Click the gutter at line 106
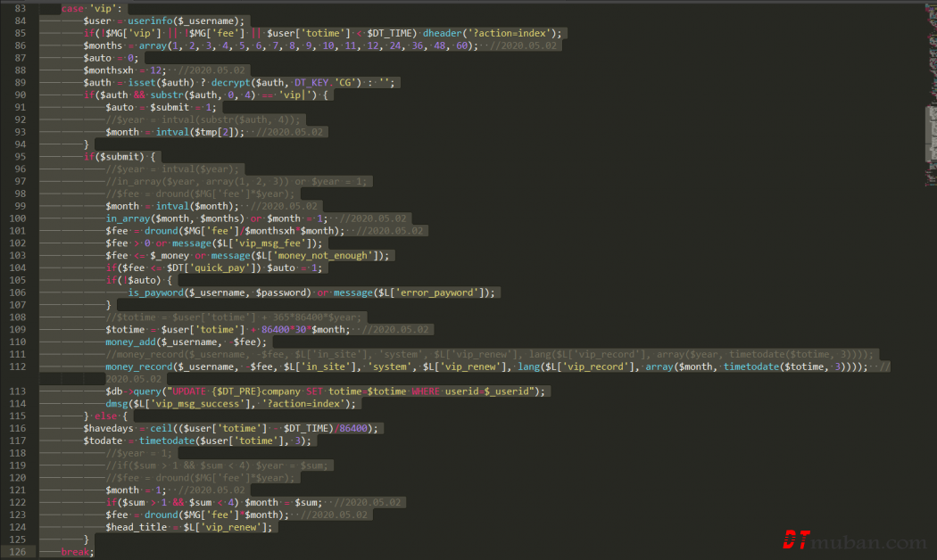 tap(18, 292)
